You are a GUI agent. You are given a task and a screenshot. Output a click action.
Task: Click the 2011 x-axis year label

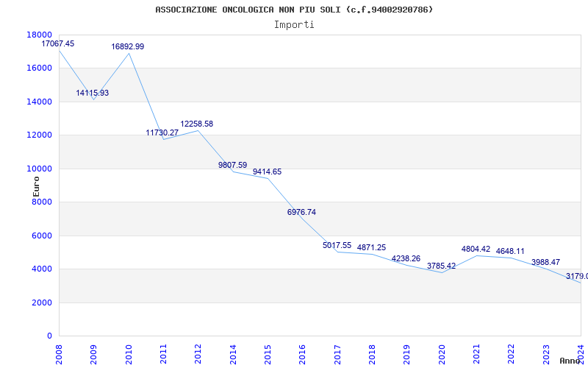click(x=163, y=354)
